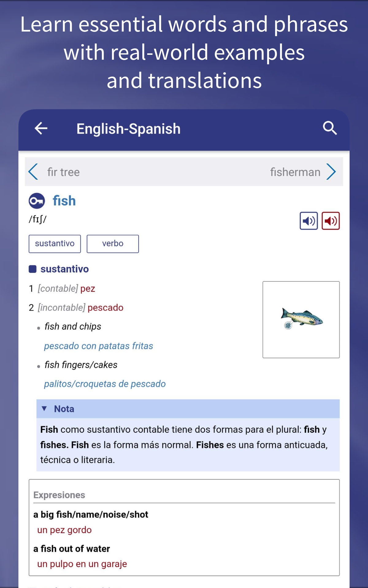Select the sustantivo word class filter
This screenshot has width=368, height=588.
tap(55, 243)
